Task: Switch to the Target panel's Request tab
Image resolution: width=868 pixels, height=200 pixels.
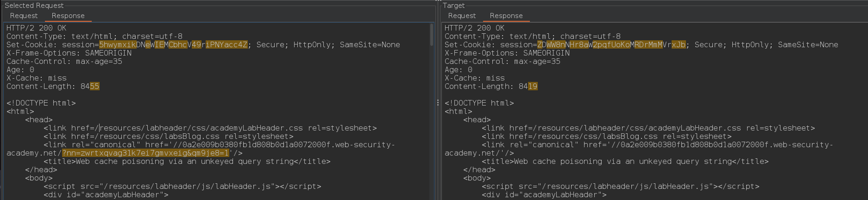Action: [462, 16]
